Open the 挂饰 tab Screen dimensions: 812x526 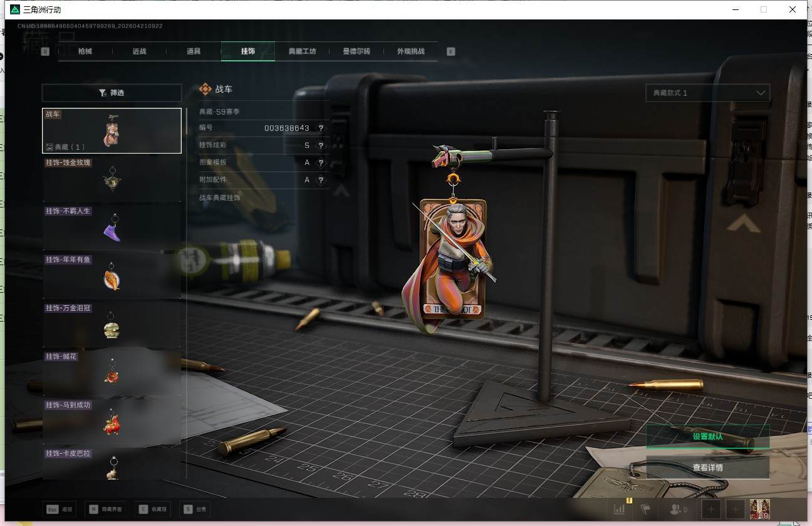click(248, 51)
